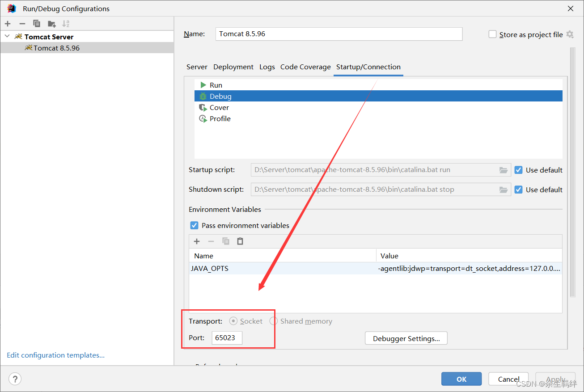Click the Debugger Settings button

click(x=406, y=338)
